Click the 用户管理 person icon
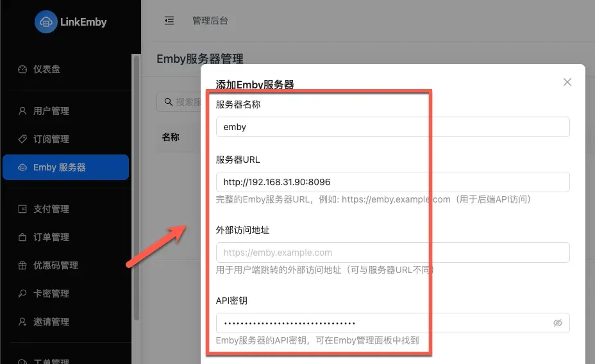Image resolution: width=595 pixels, height=364 pixels. pyautogui.click(x=22, y=111)
